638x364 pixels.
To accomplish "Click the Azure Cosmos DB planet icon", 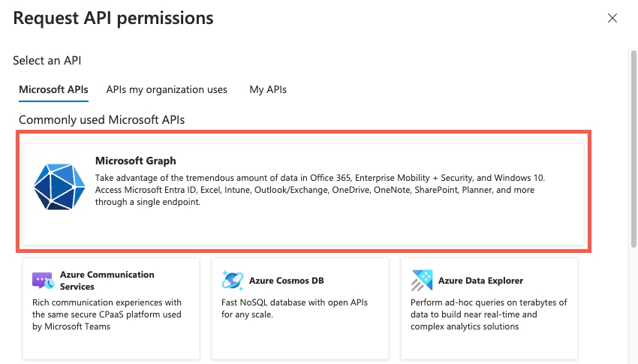I will click(x=232, y=281).
